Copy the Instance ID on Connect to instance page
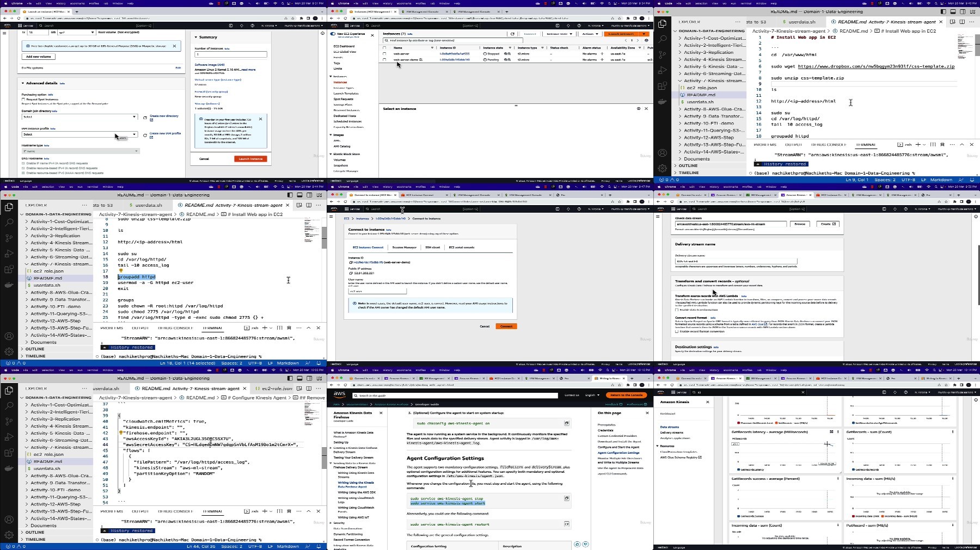980x550 pixels. tap(350, 262)
